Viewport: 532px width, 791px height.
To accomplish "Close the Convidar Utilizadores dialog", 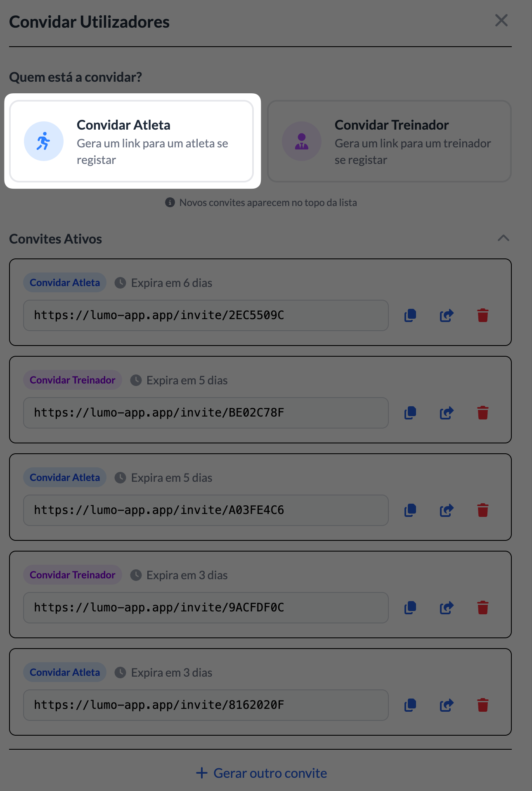I will tap(501, 20).
